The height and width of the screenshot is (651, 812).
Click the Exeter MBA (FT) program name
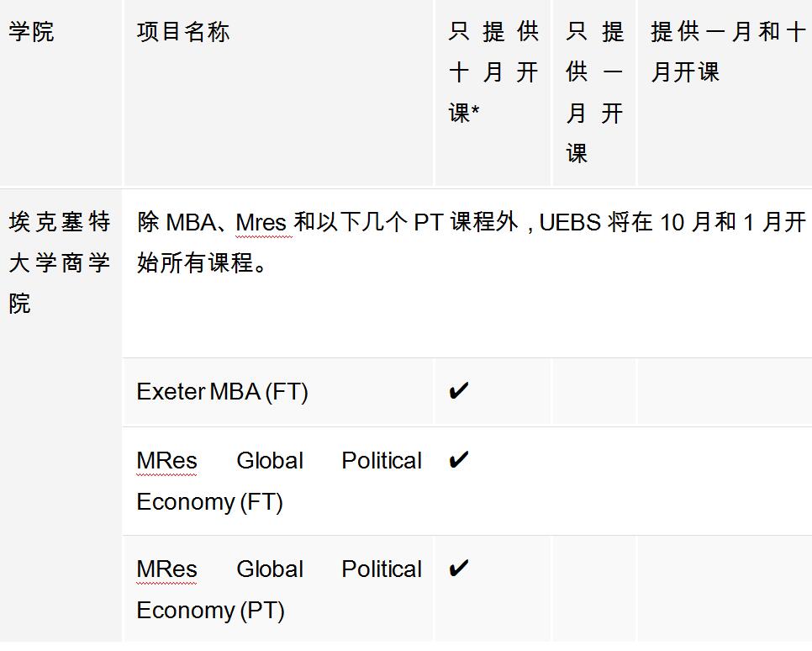pyautogui.click(x=222, y=392)
